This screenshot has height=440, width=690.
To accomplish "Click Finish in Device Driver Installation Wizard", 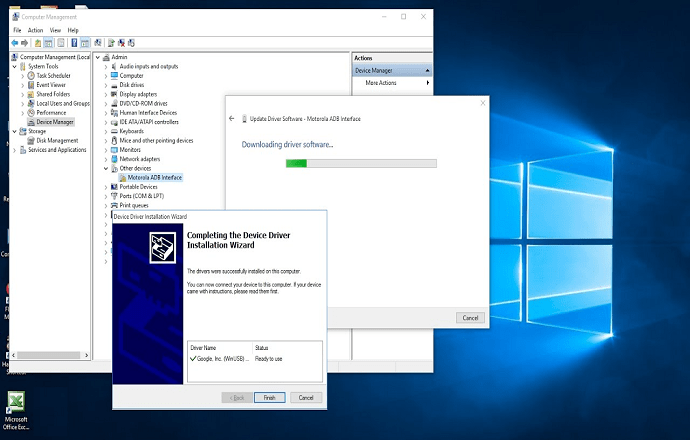I will pos(269,397).
